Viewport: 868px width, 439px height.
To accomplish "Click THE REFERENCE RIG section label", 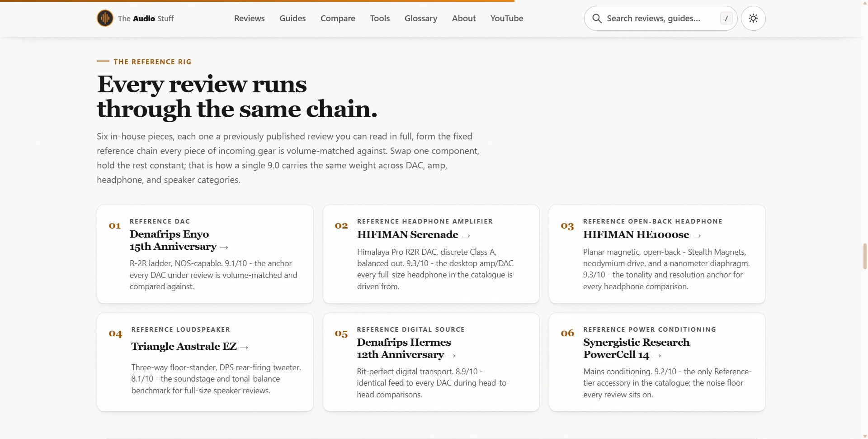I will point(153,62).
